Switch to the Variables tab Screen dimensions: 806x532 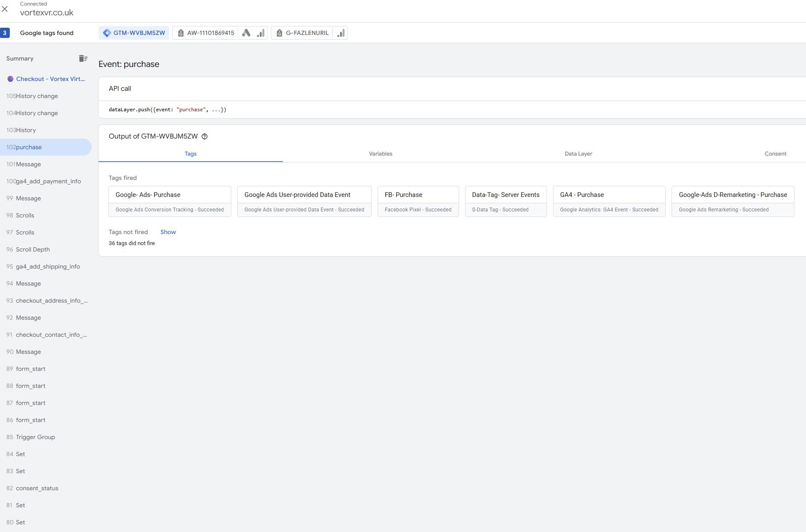(380, 154)
